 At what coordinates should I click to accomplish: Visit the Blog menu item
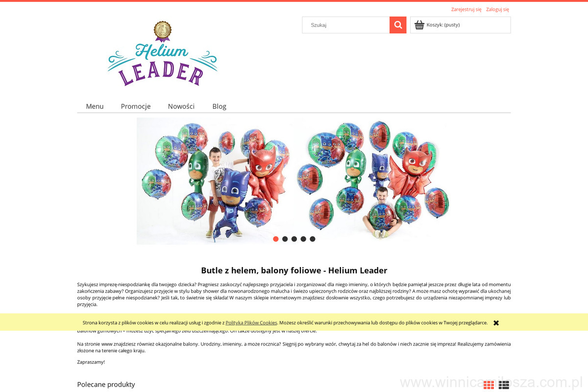click(219, 106)
